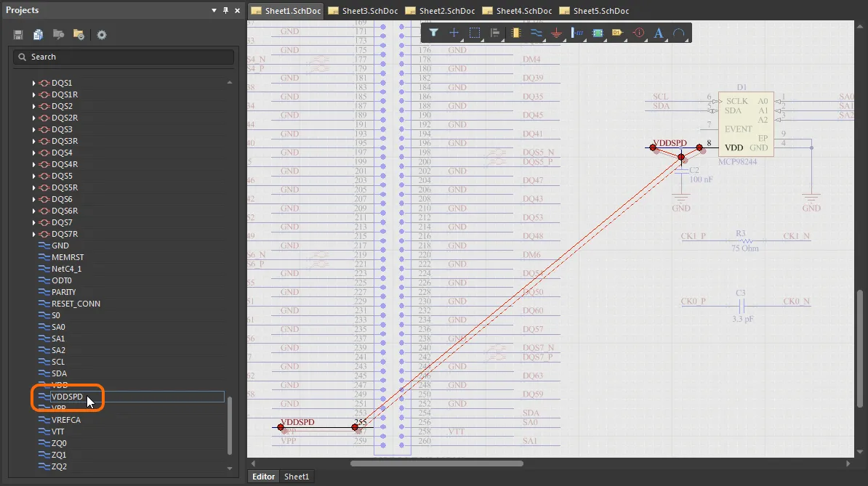Click the place part component icon
This screenshot has width=868, height=486.
(x=515, y=33)
